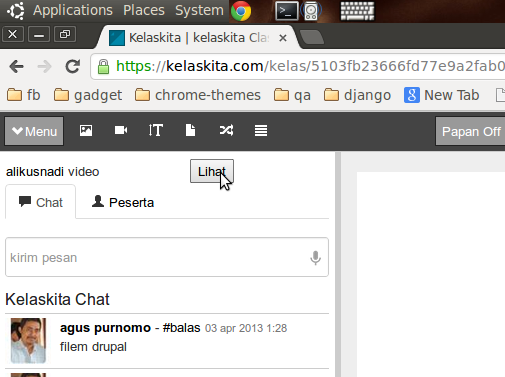Click the shuffle arrows toolbar icon
The width and height of the screenshot is (505, 377).
pos(226,130)
